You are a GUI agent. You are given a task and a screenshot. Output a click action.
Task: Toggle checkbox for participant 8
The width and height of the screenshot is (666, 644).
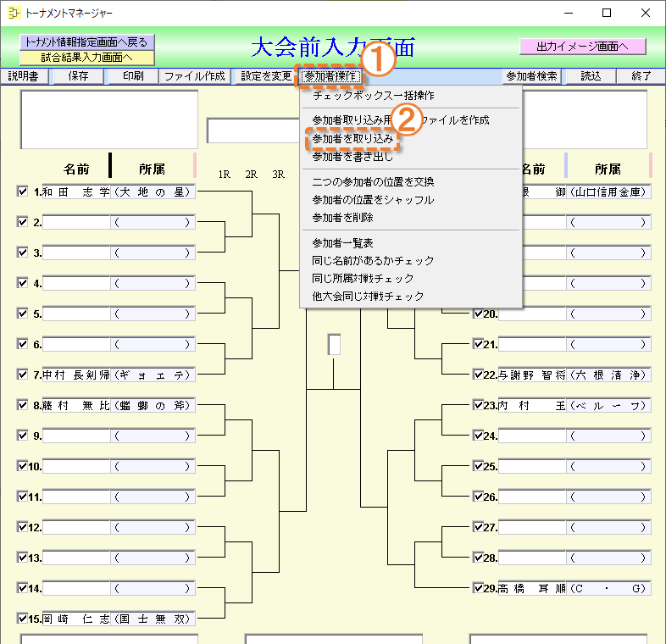tap(23, 404)
